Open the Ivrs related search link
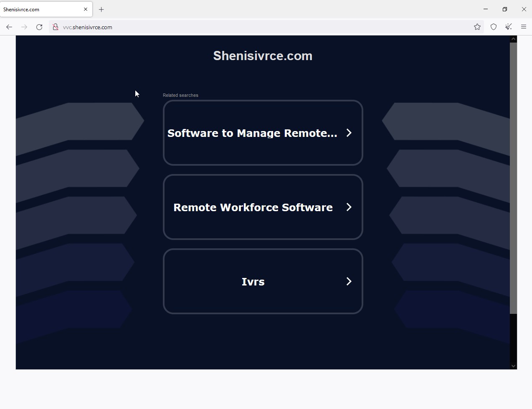The height and width of the screenshot is (409, 532). (263, 281)
